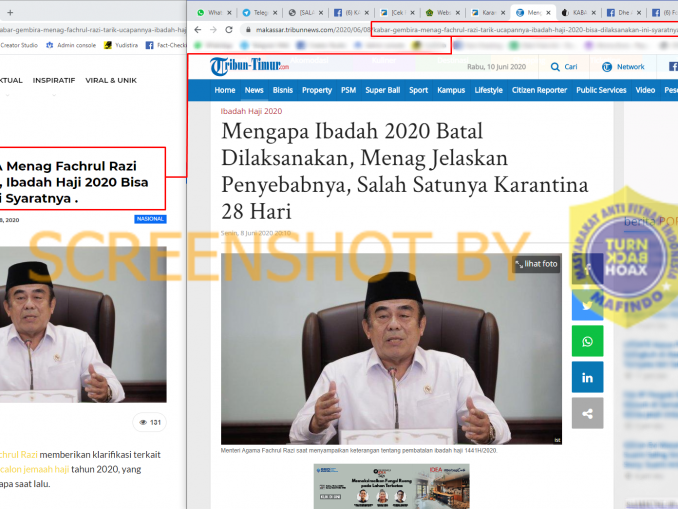Open new tab with plus button in left window
678x509 pixels.
click(x=10, y=13)
